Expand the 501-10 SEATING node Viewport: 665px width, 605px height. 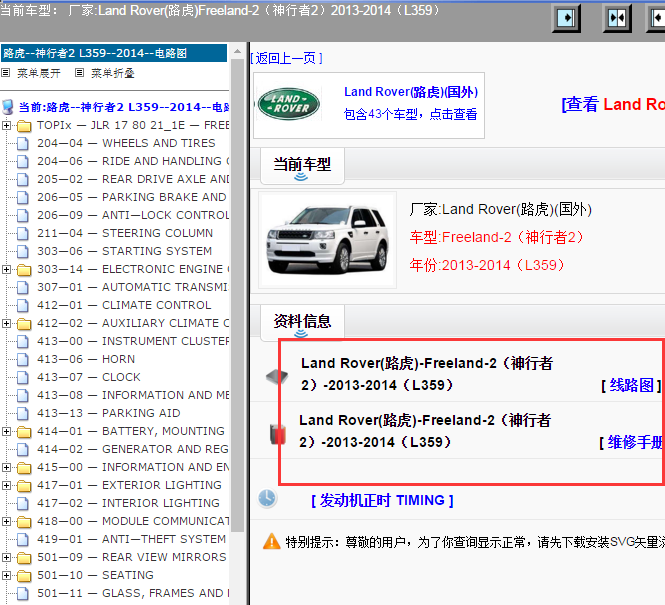[x=6, y=575]
